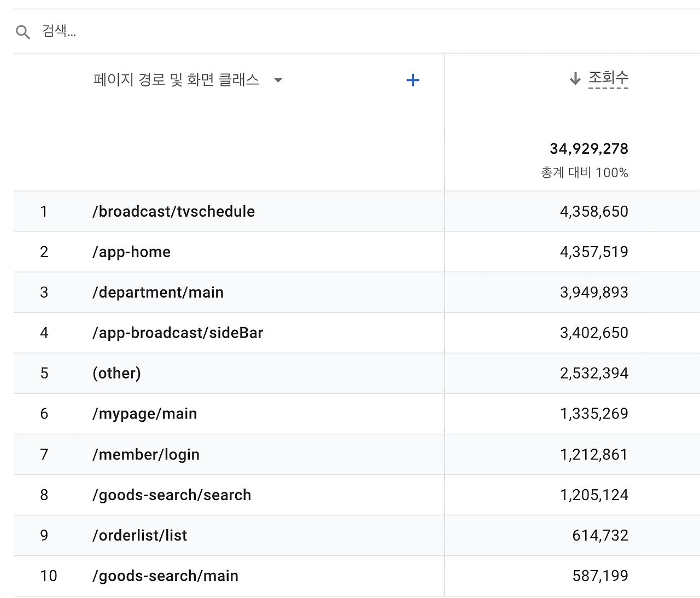
Task: Click the 조회수 column header
Action: pyautogui.click(x=608, y=78)
